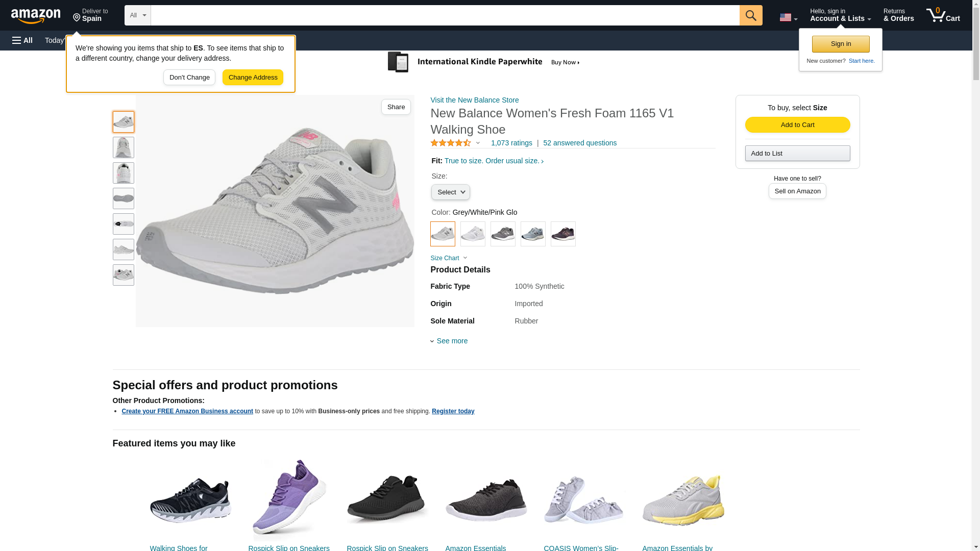Select the blue-grey shoe color swatch
The width and height of the screenshot is (980, 551).
(533, 234)
